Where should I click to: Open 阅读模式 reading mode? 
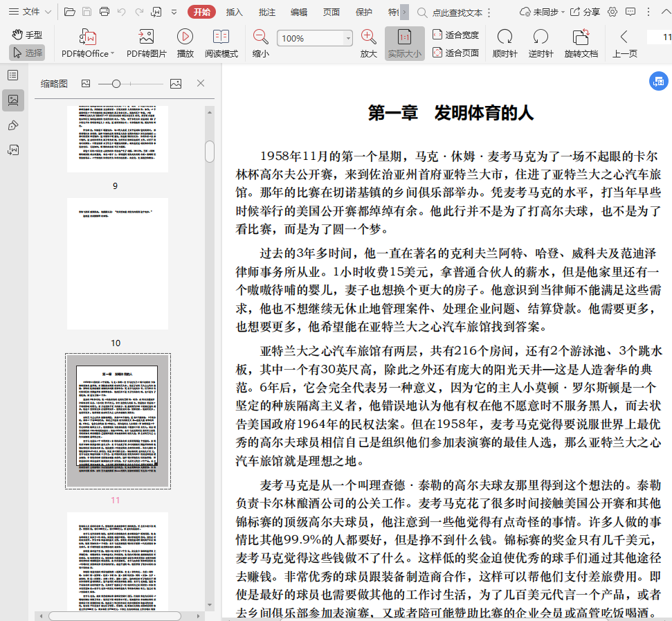(x=221, y=37)
